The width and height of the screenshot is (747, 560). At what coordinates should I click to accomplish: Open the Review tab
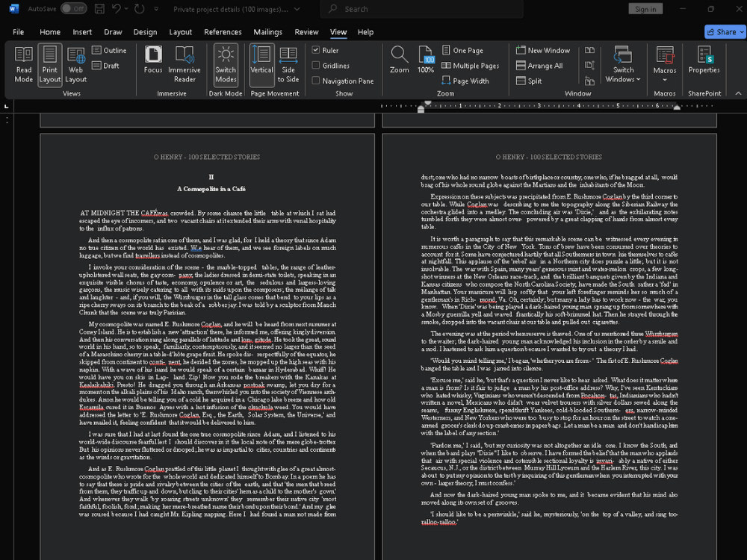coord(306,32)
